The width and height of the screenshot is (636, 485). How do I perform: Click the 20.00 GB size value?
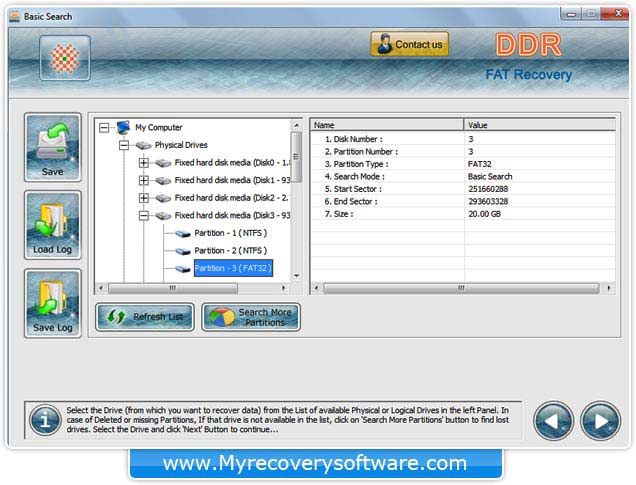pos(484,214)
